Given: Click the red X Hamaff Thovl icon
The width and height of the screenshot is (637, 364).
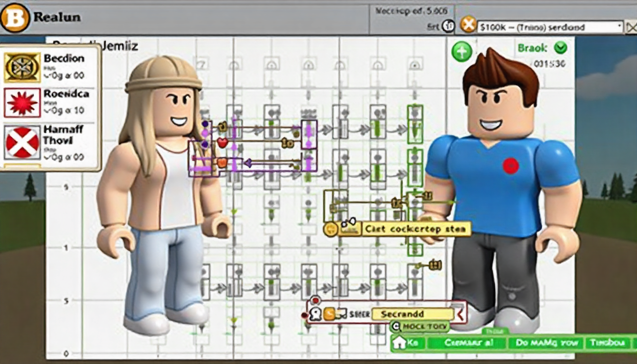Looking at the screenshot, I should [22, 142].
